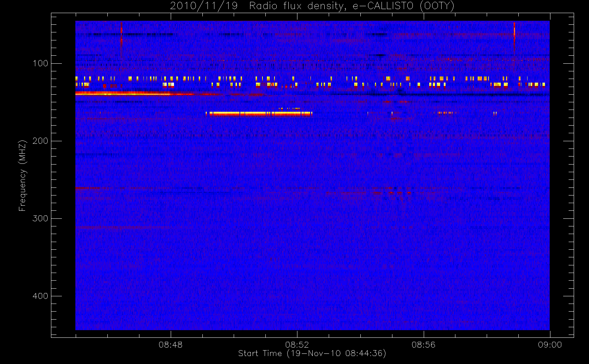Click the 08:56 time tick label

(x=423, y=345)
